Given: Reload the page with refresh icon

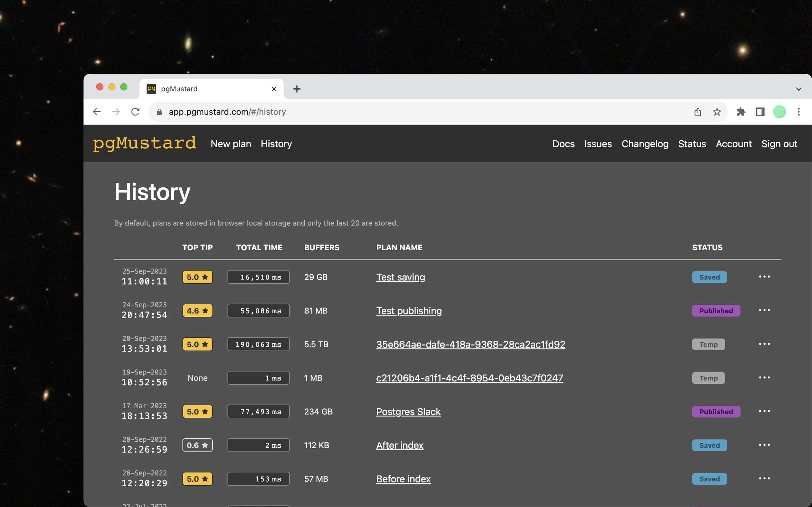Looking at the screenshot, I should point(135,112).
